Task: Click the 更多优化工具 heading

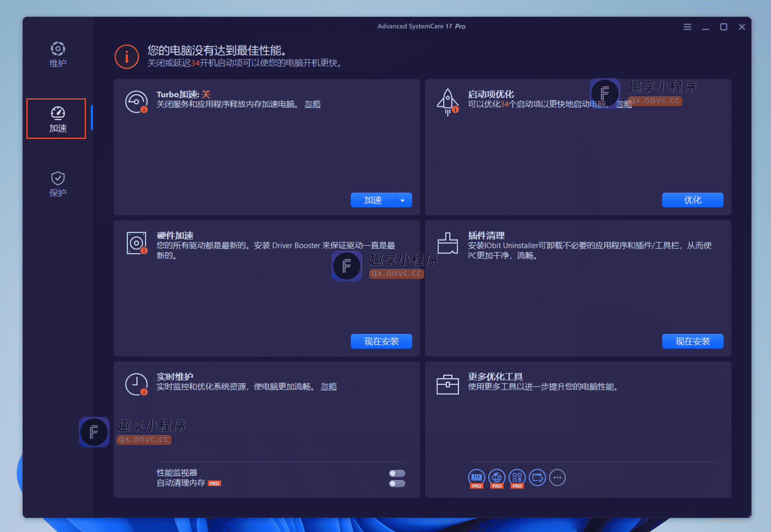Action: 495,376
